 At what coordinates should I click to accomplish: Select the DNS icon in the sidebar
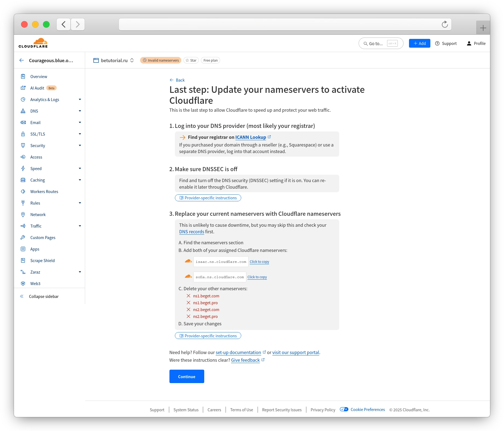pos(23,111)
